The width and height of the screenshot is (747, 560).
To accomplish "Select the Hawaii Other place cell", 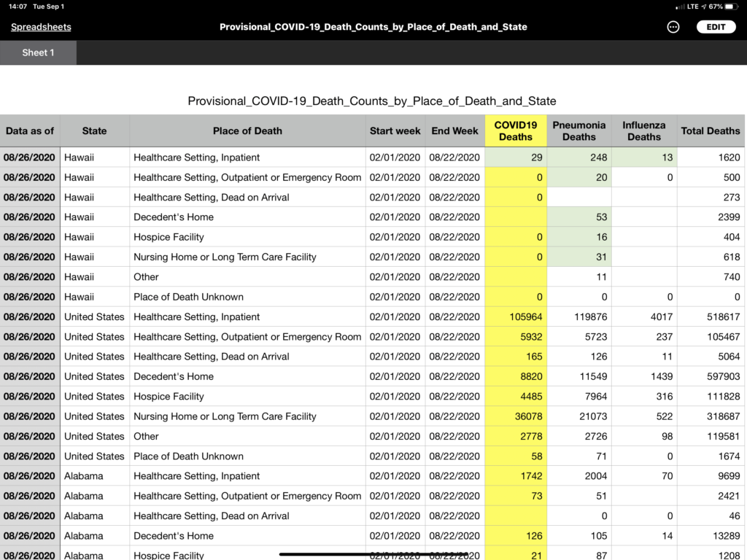I will click(x=247, y=277).
